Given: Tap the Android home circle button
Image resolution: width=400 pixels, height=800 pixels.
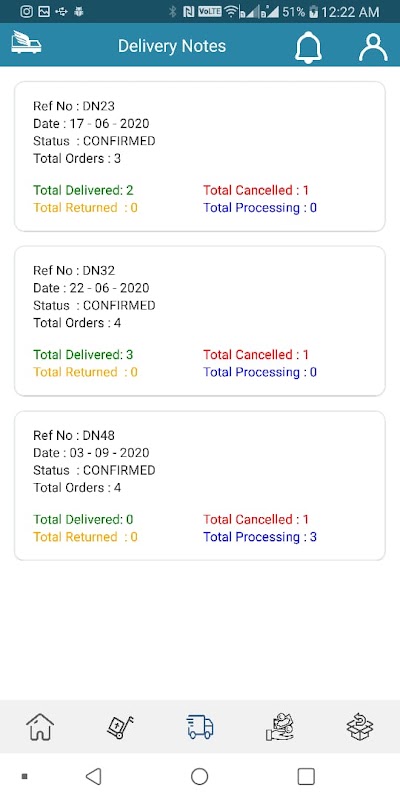Looking at the screenshot, I should pos(199,777).
